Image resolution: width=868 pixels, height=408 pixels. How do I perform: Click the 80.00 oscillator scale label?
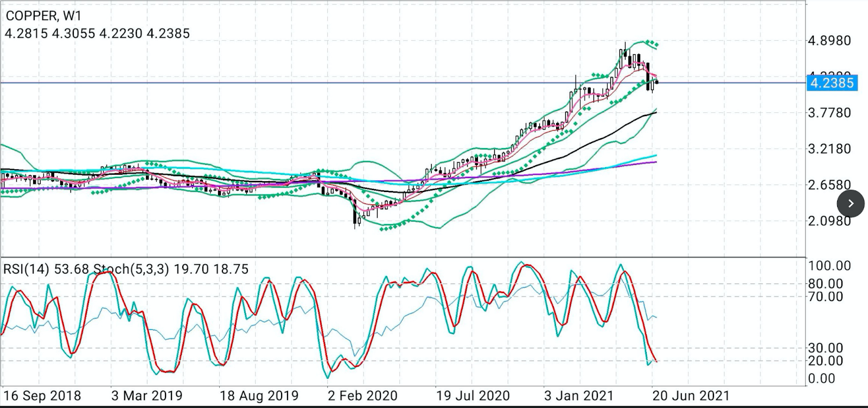pyautogui.click(x=826, y=284)
